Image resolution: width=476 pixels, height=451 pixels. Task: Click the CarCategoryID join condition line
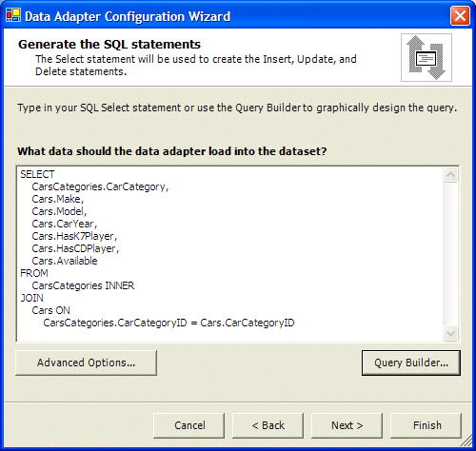tap(169, 323)
